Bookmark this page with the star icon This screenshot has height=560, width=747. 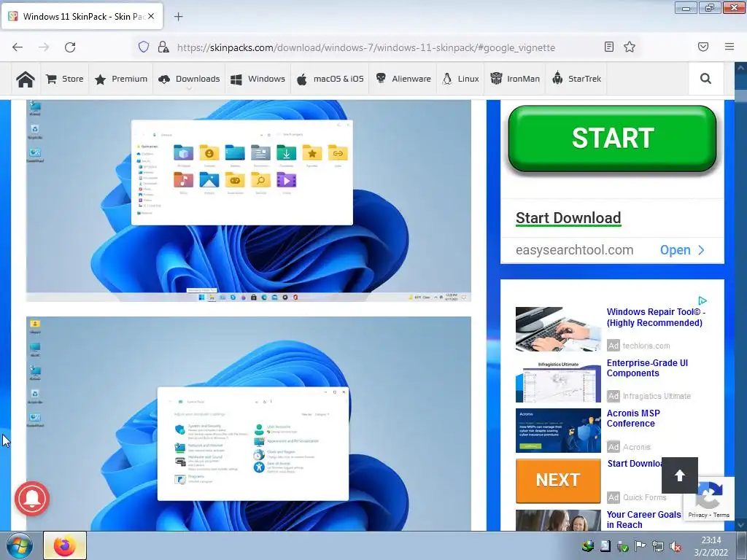pyautogui.click(x=630, y=47)
